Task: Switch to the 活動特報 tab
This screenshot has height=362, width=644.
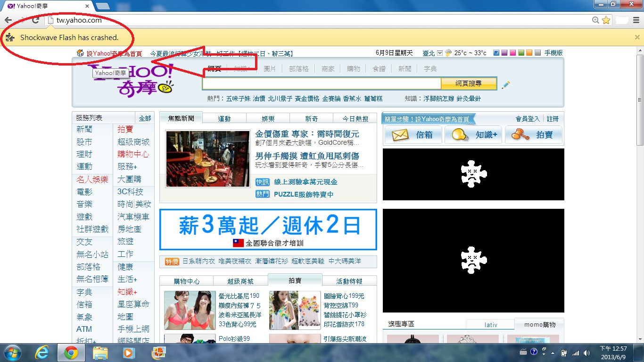Action: click(349, 281)
